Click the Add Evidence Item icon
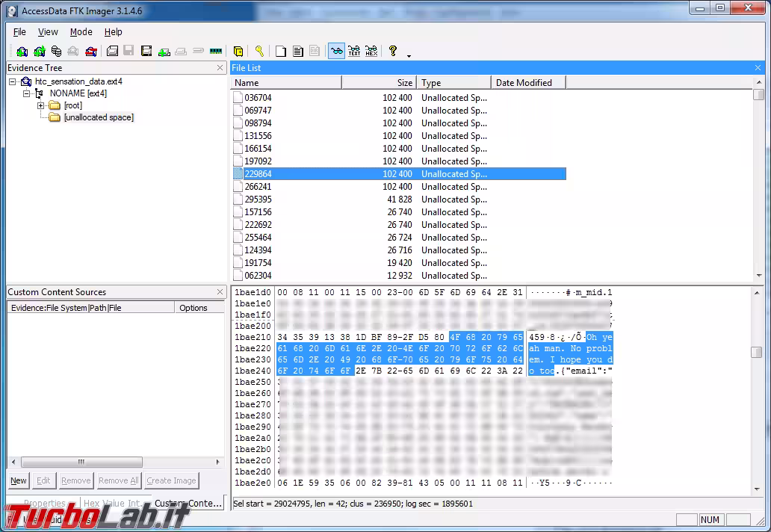Viewport: 771px width, 532px height. pyautogui.click(x=21, y=51)
